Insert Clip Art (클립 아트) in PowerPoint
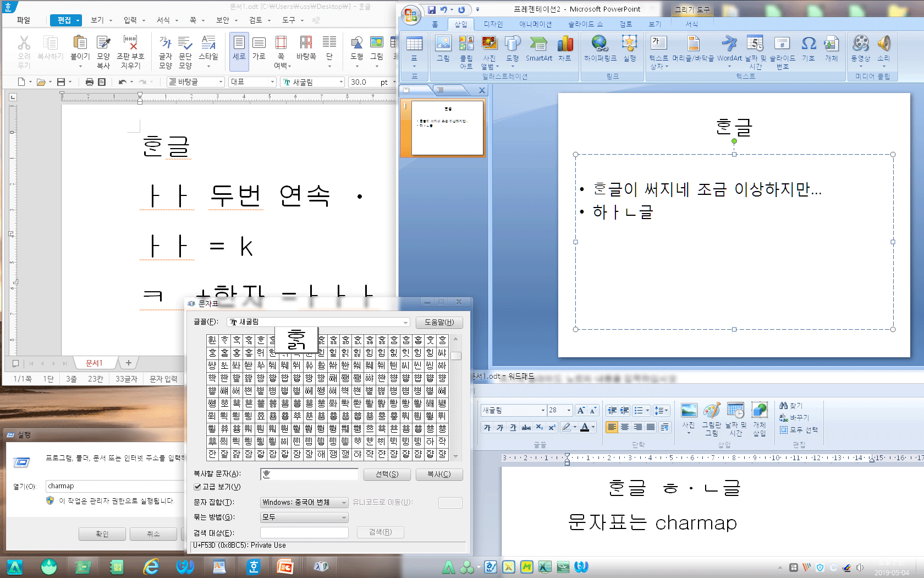 tap(466, 51)
